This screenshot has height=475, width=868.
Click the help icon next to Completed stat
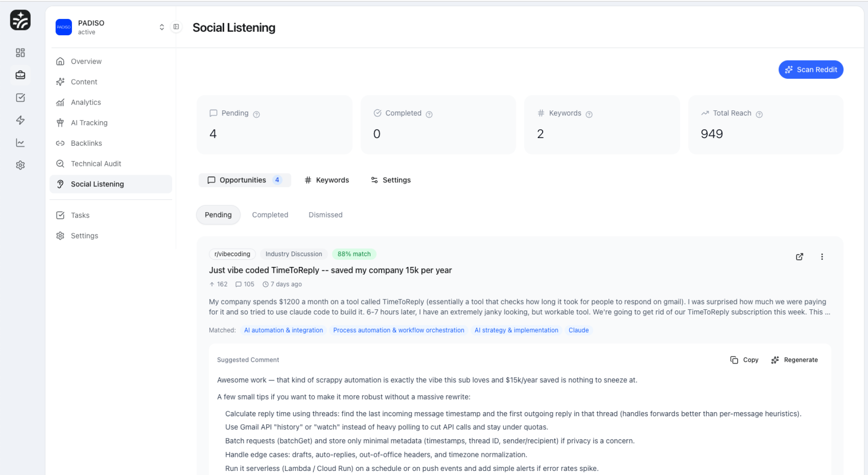429,114
